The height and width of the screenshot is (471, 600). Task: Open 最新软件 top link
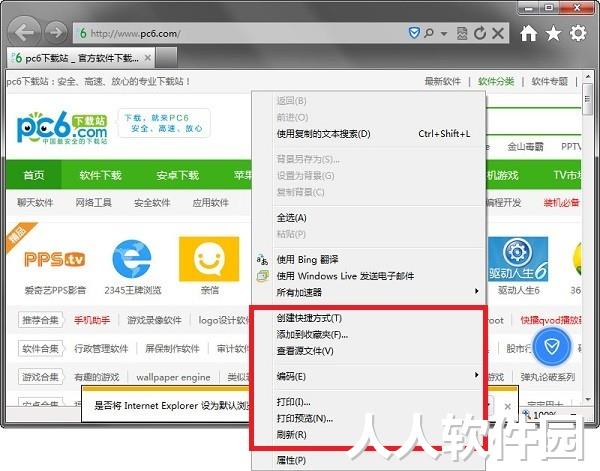443,81
